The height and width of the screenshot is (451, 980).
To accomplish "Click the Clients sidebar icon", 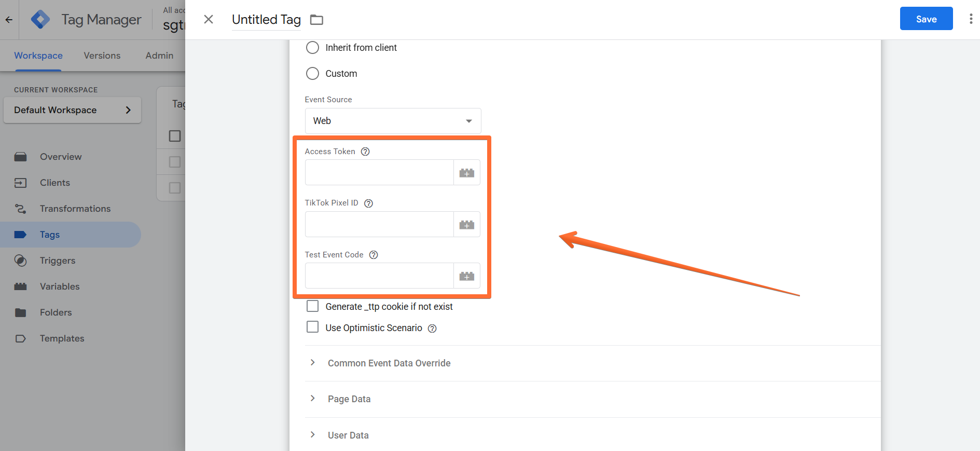I will pyautogui.click(x=20, y=183).
